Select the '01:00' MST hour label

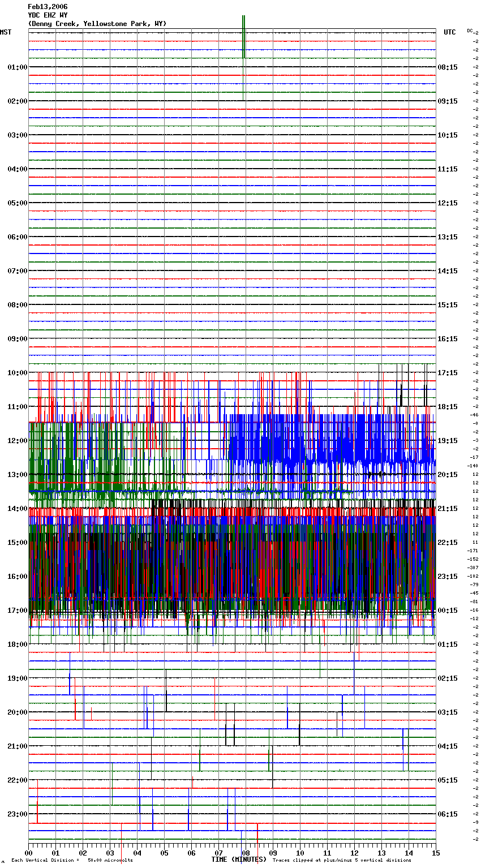18,67
